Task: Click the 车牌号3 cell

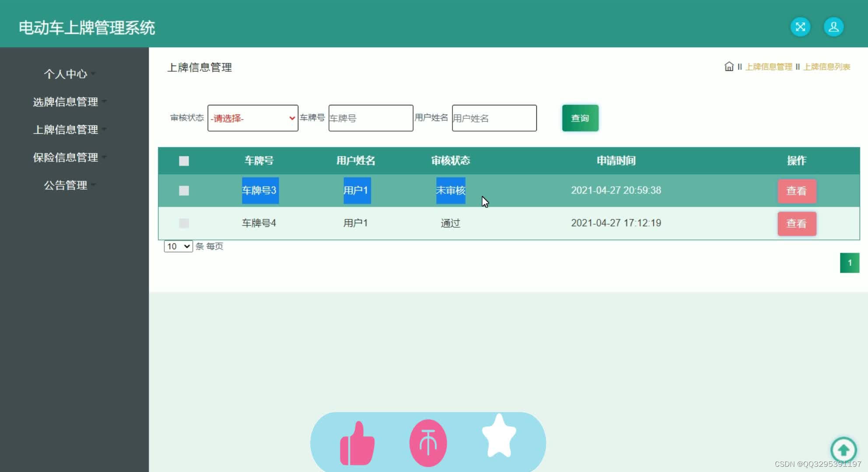Action: [x=260, y=191]
